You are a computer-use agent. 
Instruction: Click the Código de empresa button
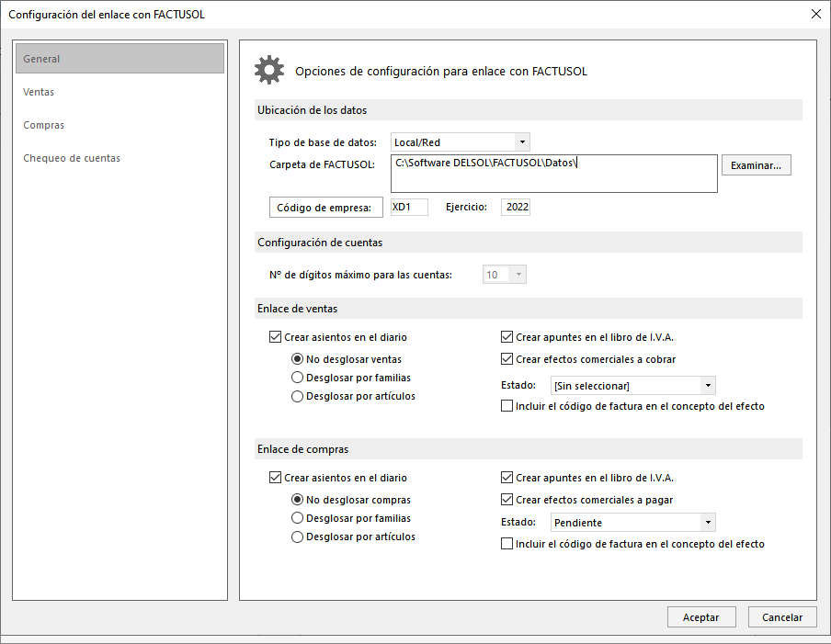coord(326,207)
